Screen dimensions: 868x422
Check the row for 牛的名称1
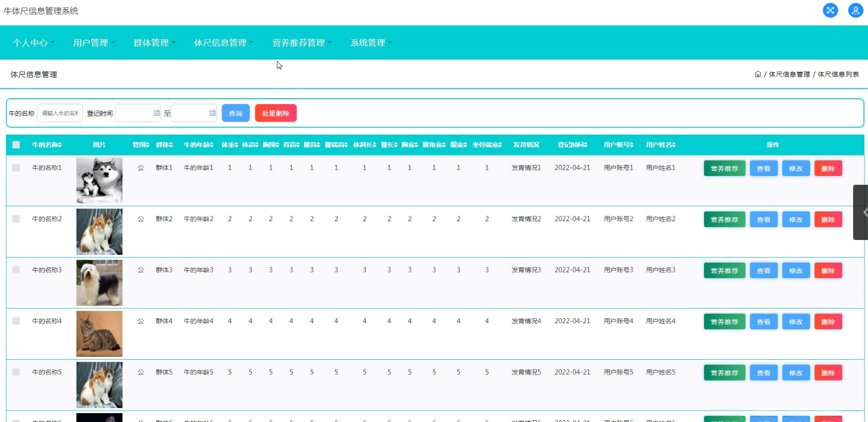click(x=16, y=168)
